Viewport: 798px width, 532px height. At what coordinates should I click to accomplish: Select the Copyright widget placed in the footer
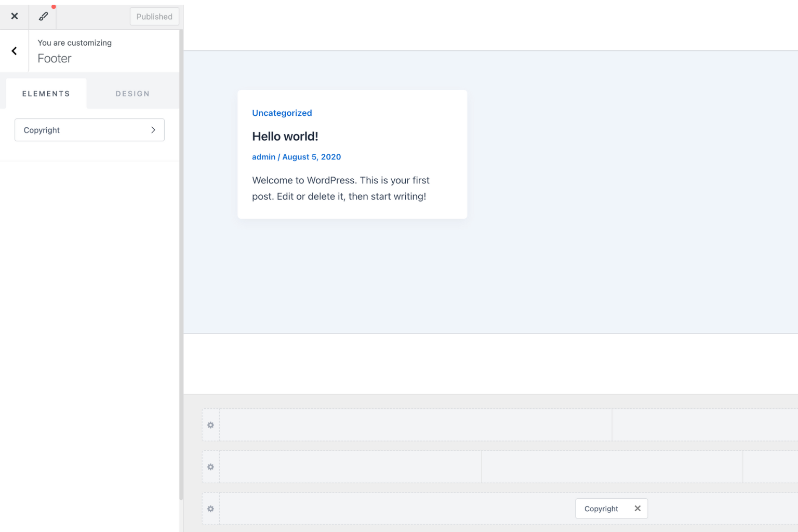click(601, 508)
